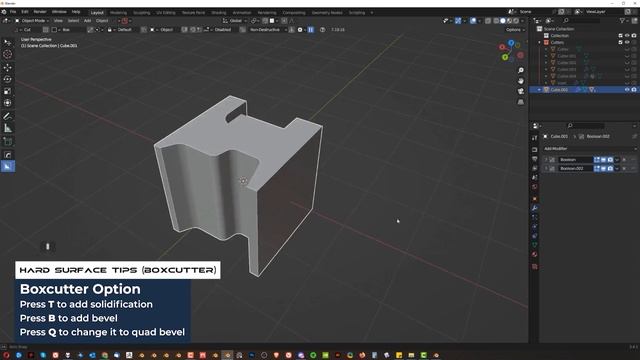Select rendered viewport shading mode
640x360 pixels.
click(x=516, y=21)
